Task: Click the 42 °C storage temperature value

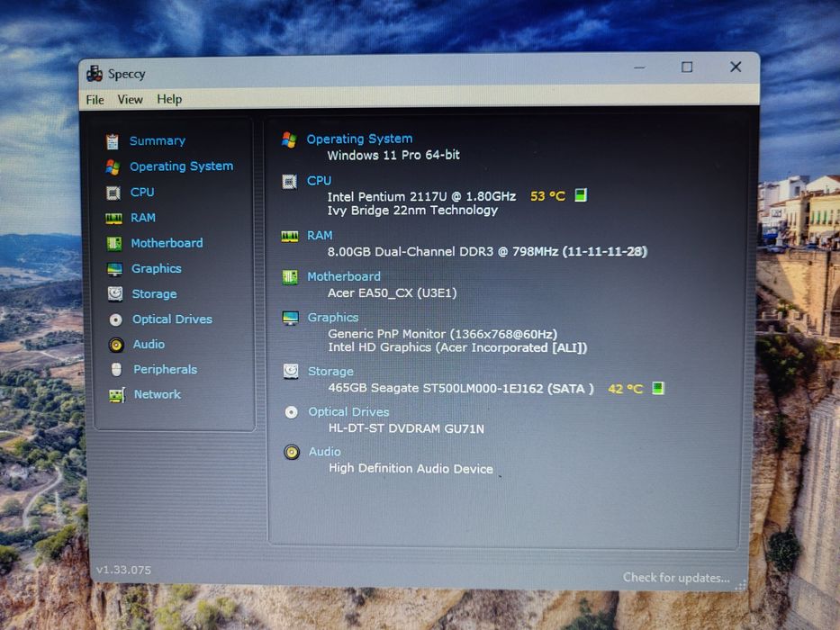Action: [625, 389]
